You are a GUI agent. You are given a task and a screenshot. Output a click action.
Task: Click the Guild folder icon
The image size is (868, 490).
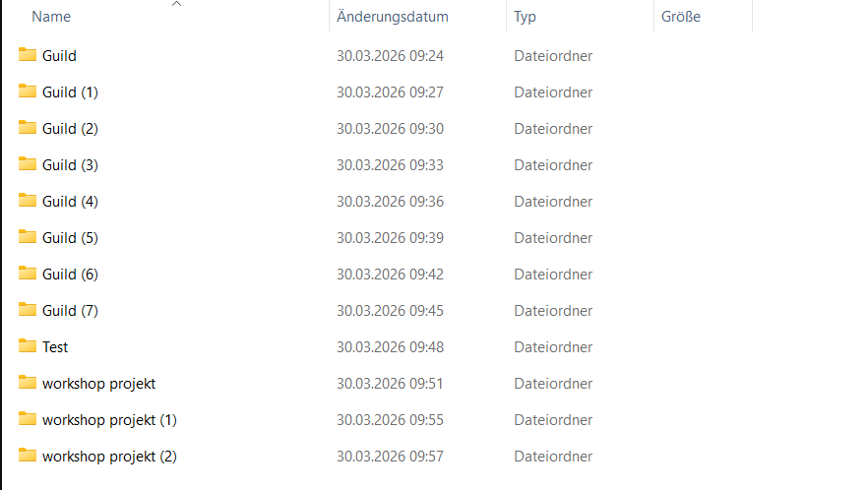point(28,55)
